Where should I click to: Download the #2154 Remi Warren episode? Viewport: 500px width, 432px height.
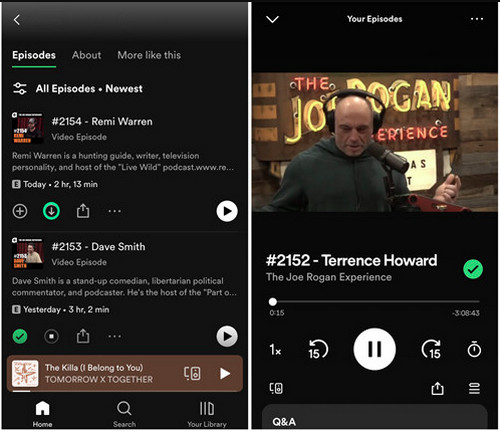coord(51,211)
